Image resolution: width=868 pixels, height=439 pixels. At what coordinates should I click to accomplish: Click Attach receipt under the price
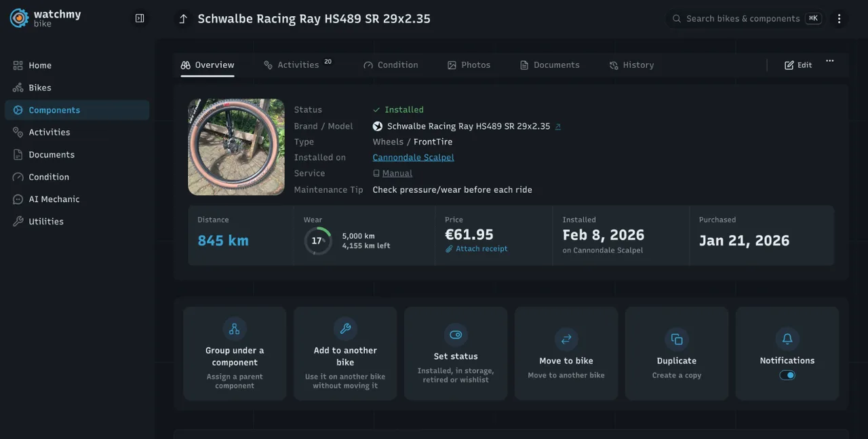(476, 249)
